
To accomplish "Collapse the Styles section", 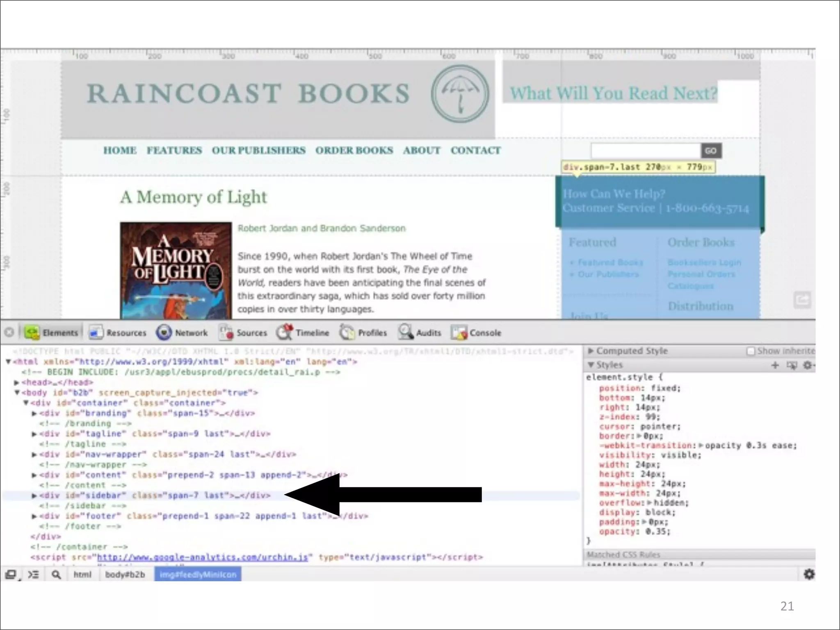I will (591, 365).
